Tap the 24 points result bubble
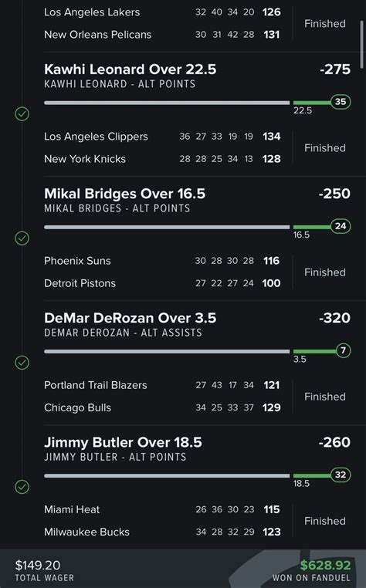This screenshot has width=366, height=588. coord(341,226)
